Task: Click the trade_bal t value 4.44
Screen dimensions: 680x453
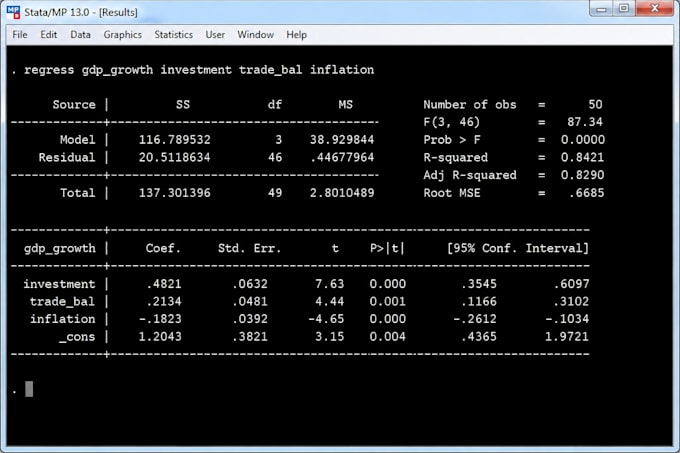Action: [x=329, y=302]
